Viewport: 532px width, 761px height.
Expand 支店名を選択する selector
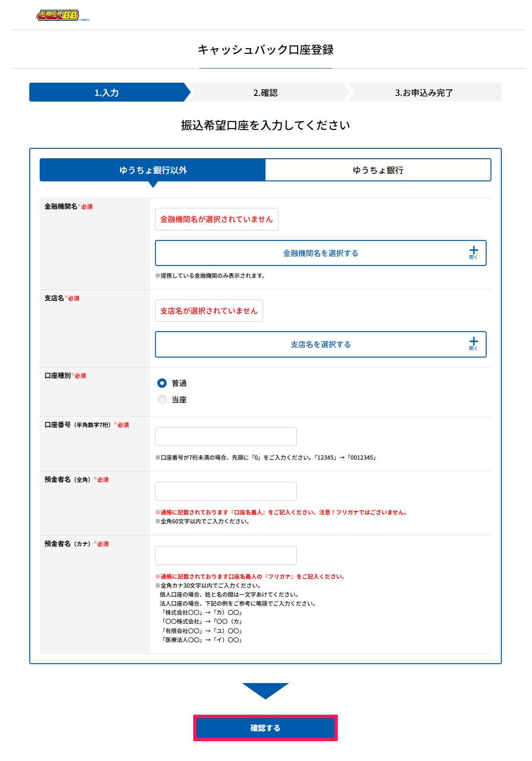(x=321, y=344)
